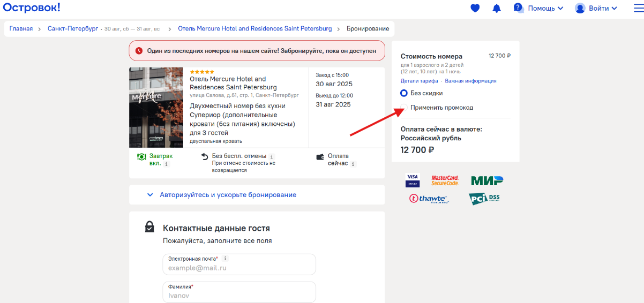Click the check-out date 31 авг 2025
644x303 pixels.
(x=333, y=104)
